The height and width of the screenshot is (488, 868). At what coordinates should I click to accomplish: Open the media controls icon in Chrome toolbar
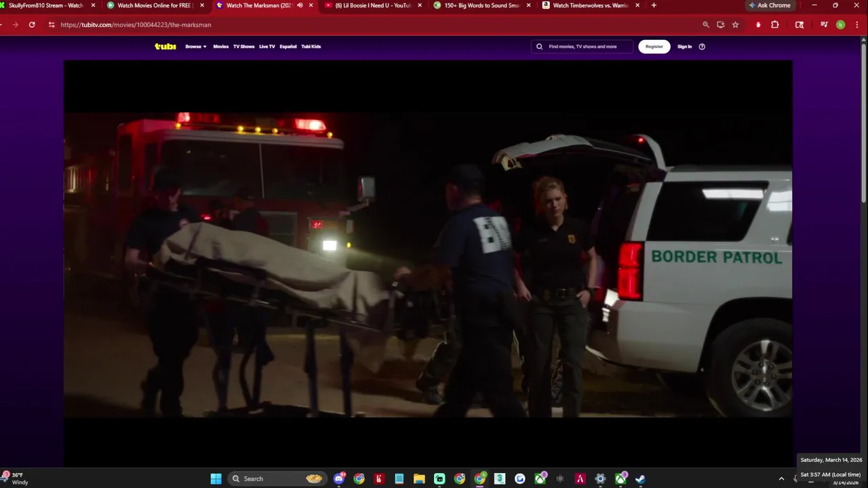tap(824, 24)
